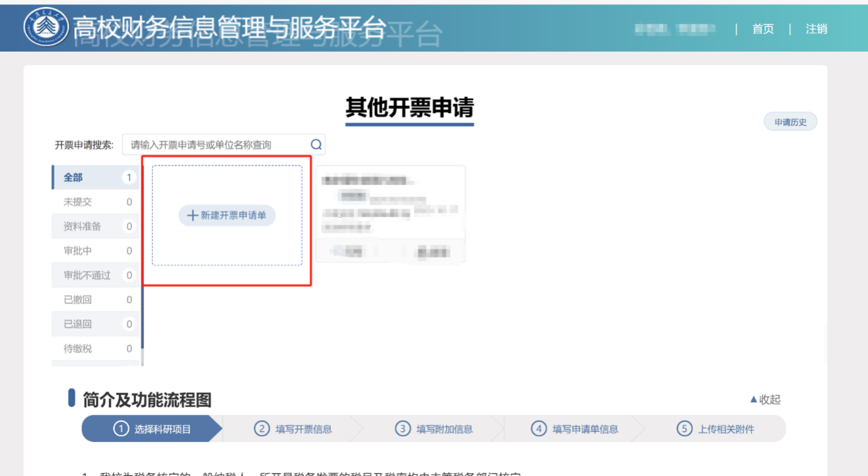
Task: Click step 1 选择科研项目 circle icon
Action: 121,429
